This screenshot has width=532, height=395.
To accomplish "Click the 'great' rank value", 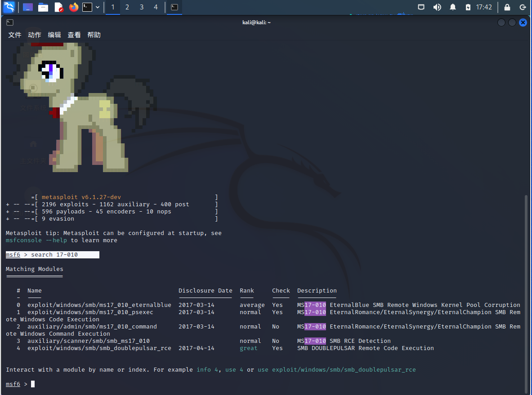I will click(x=248, y=348).
